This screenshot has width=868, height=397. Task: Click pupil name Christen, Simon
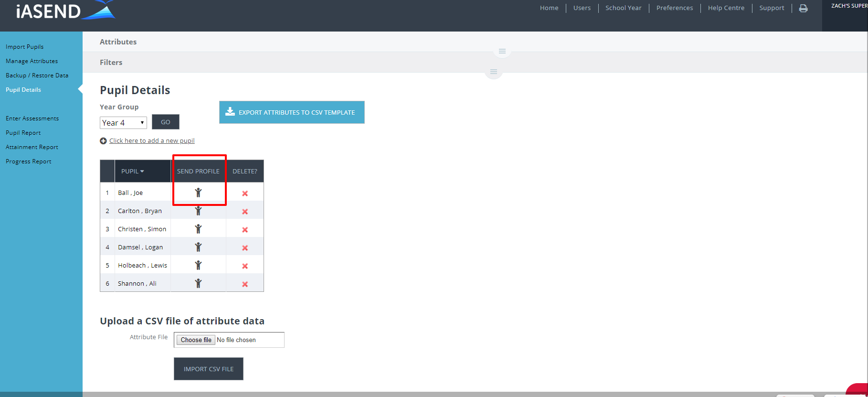(142, 229)
